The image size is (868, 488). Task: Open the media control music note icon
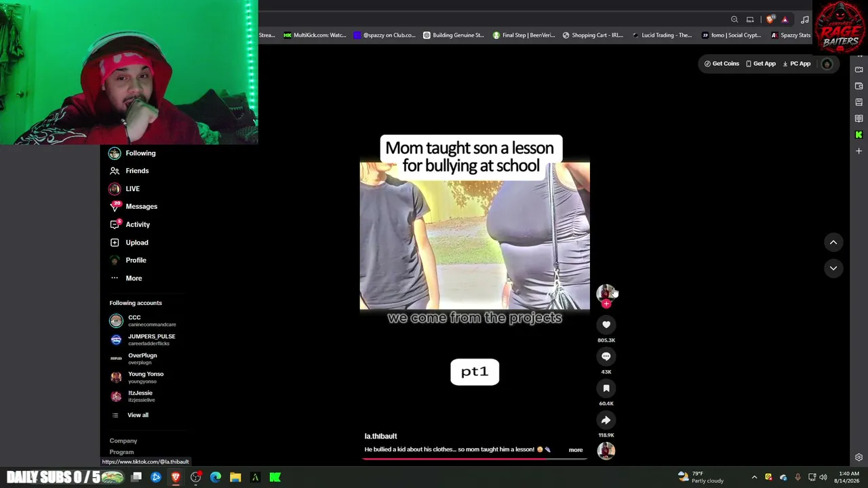pyautogui.click(x=805, y=20)
